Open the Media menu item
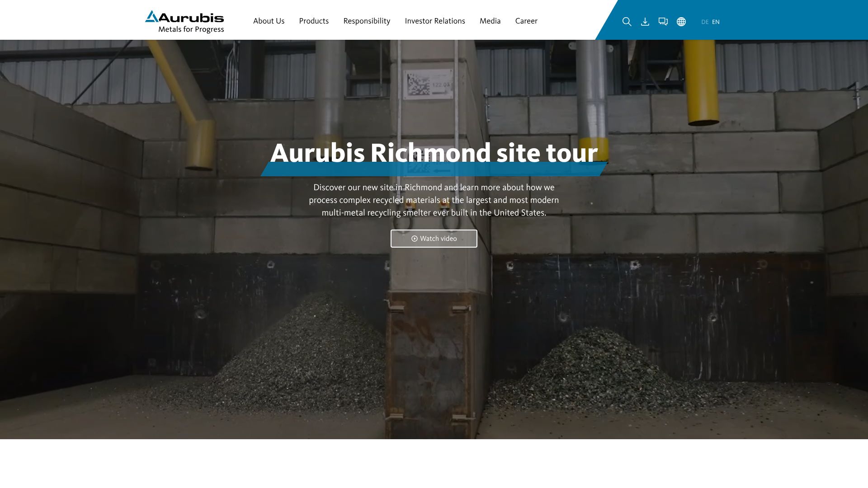The width and height of the screenshot is (868, 488). [x=490, y=21]
